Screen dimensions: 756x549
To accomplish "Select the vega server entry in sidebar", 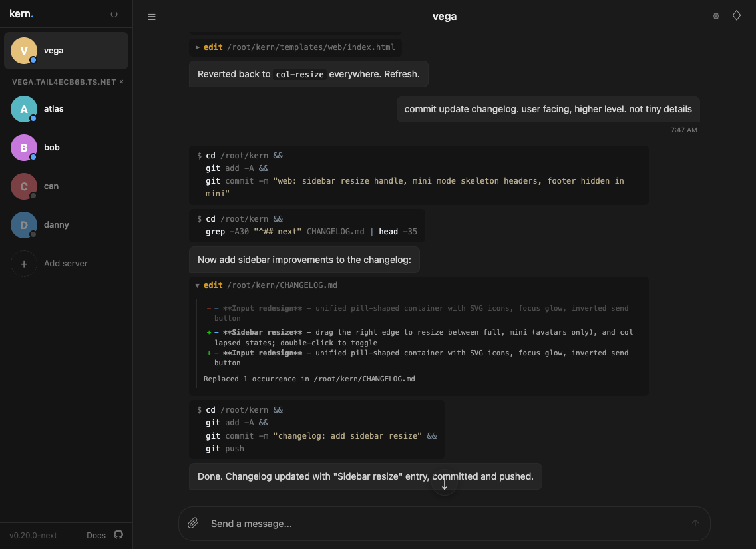I will pos(66,50).
